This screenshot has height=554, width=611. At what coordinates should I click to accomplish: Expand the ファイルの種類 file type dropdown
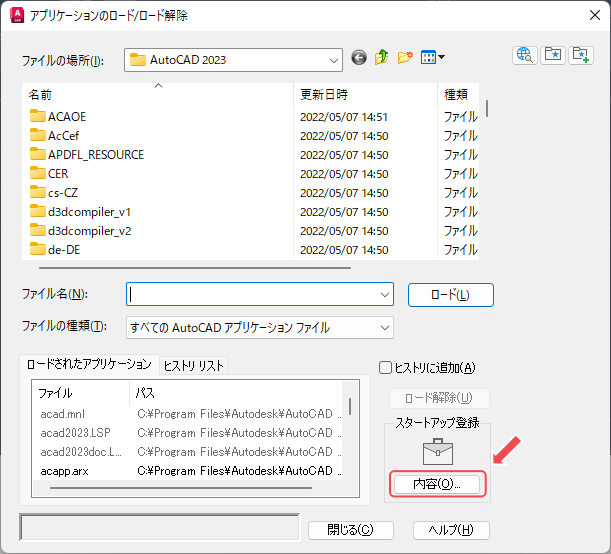point(383,328)
